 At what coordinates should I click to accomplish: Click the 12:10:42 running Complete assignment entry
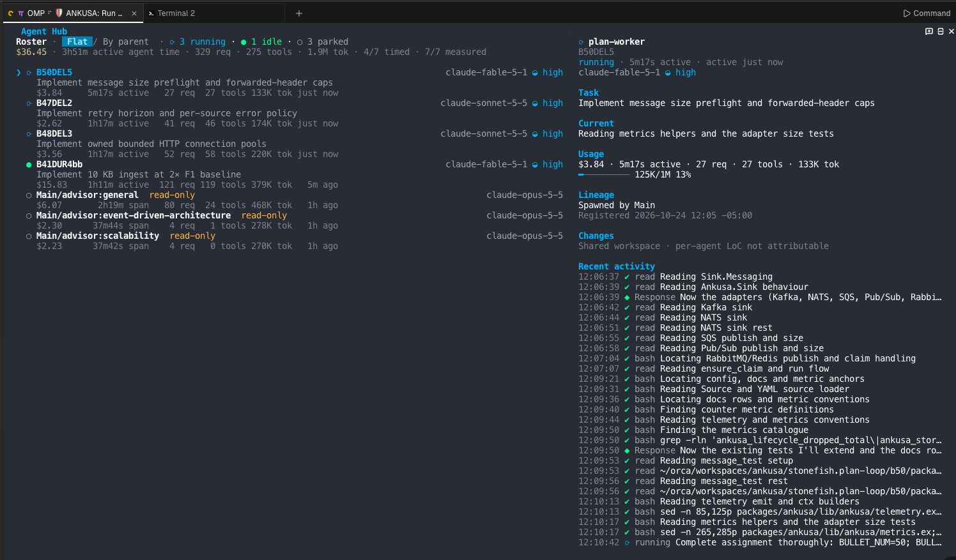[x=760, y=542]
